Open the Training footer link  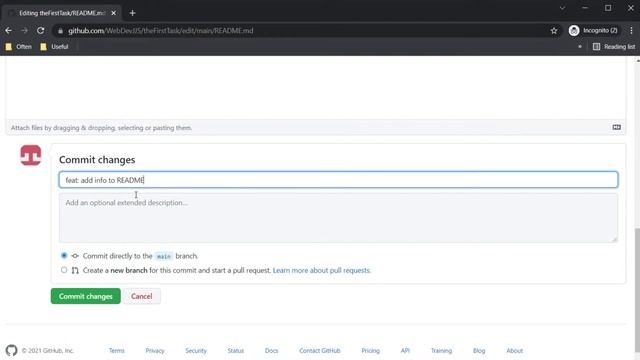[442, 351]
